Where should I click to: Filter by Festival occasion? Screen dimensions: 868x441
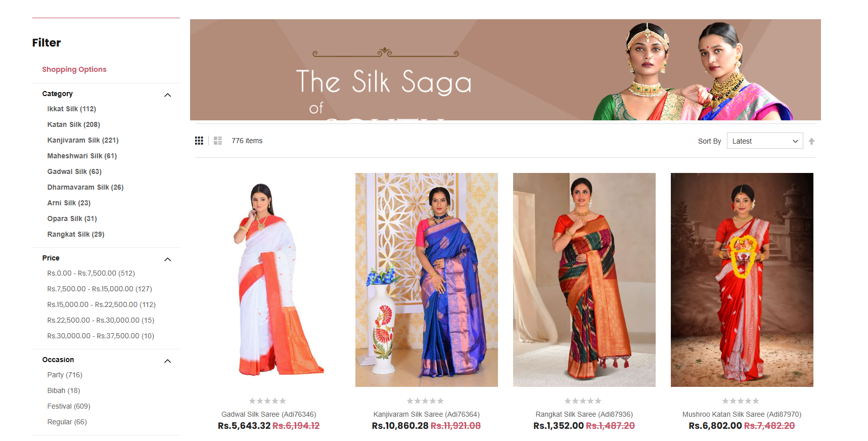click(x=69, y=406)
